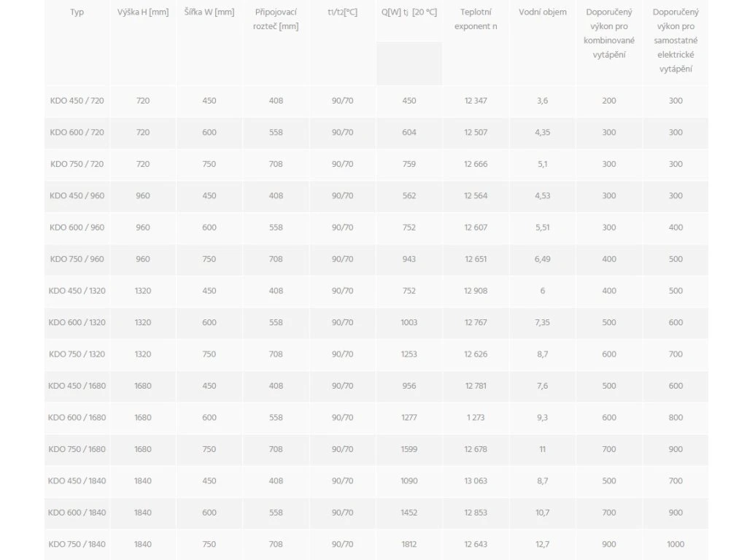Click the heat output value 1599

click(409, 449)
